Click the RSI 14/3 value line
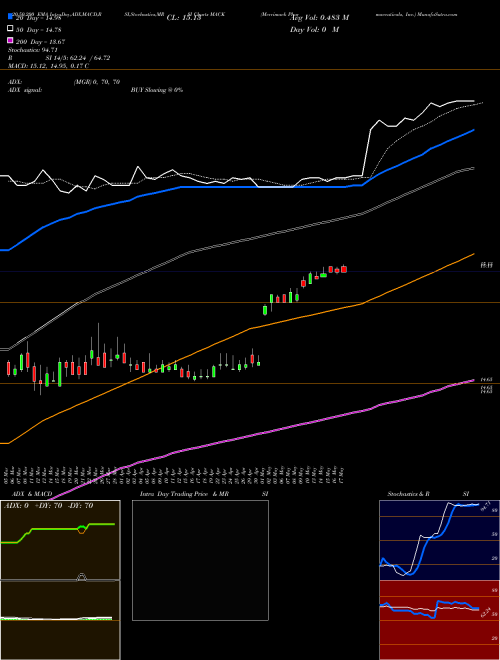 [59, 58]
